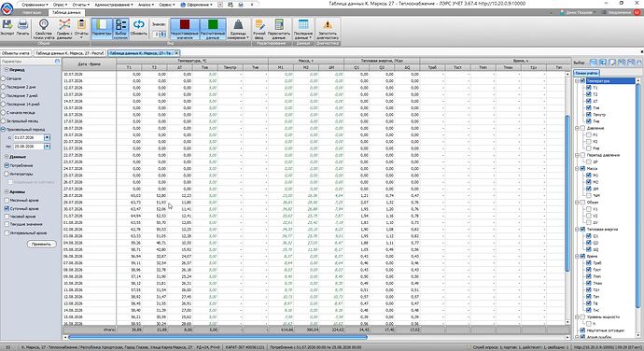Click the Выбор колонок icon

tap(120, 29)
